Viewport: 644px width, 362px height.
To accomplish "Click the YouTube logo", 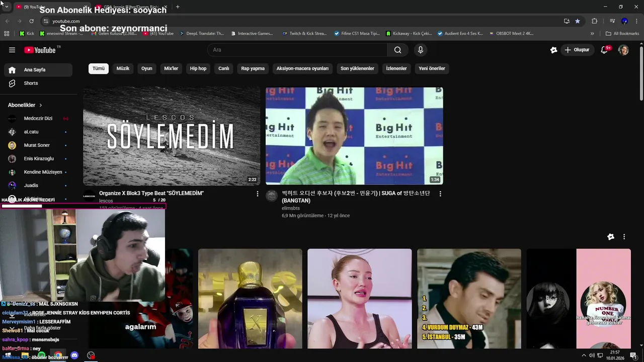I will [40, 50].
